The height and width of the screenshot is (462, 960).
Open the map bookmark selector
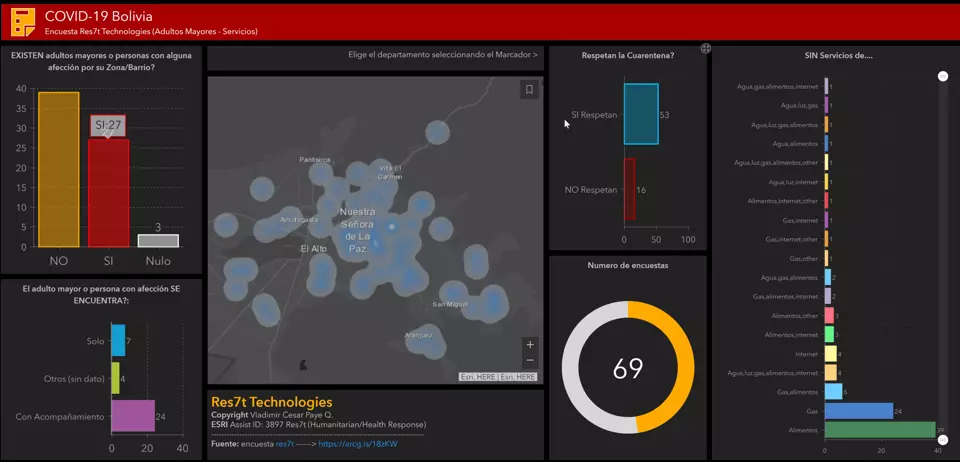[529, 89]
